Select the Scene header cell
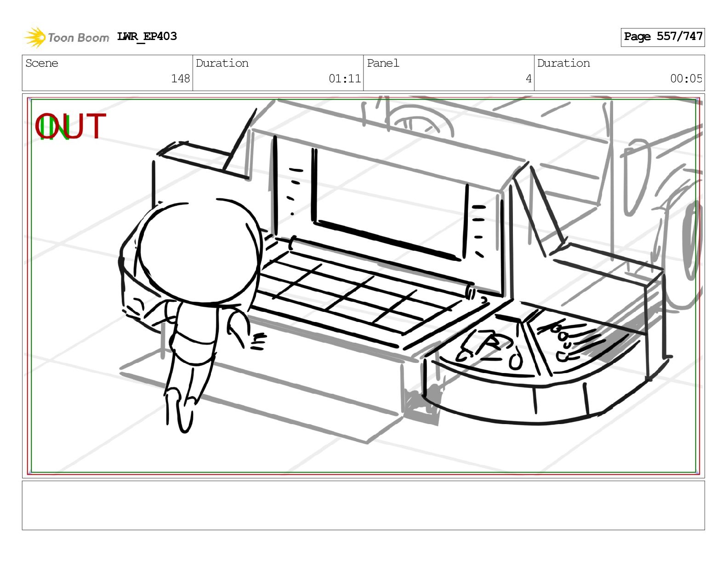This screenshot has height=563, width=728. pos(108,73)
